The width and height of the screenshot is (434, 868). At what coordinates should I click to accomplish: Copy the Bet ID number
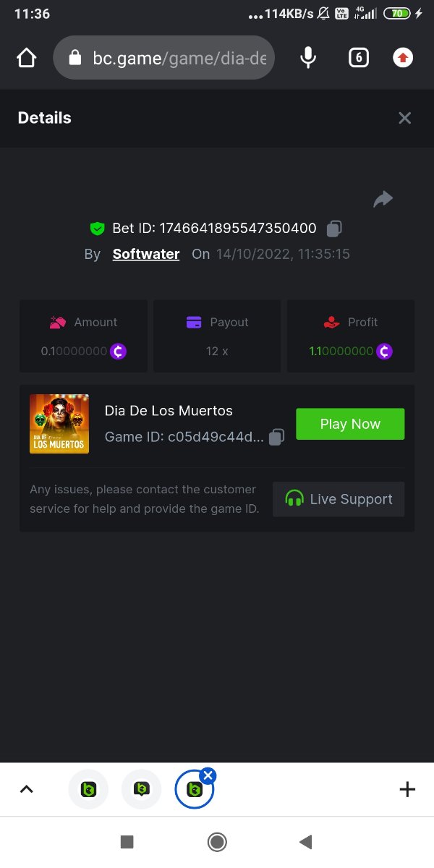333,229
